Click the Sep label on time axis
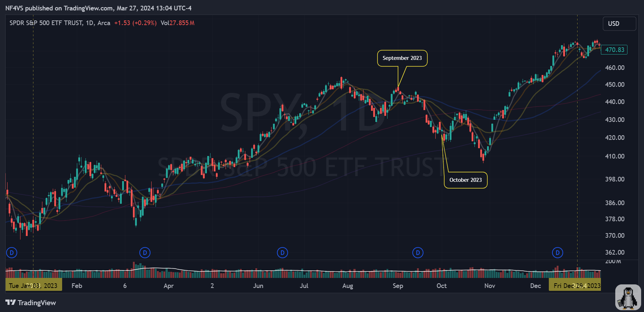The height and width of the screenshot is (312, 644). (x=398, y=286)
